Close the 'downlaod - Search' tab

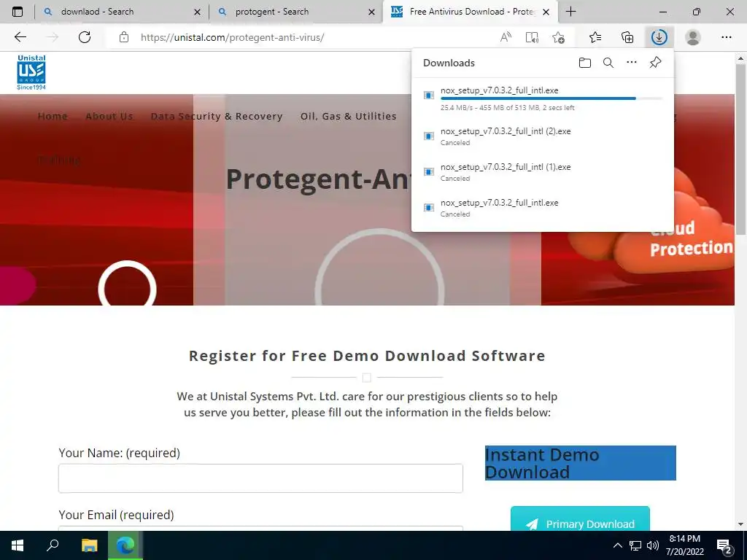(x=197, y=12)
